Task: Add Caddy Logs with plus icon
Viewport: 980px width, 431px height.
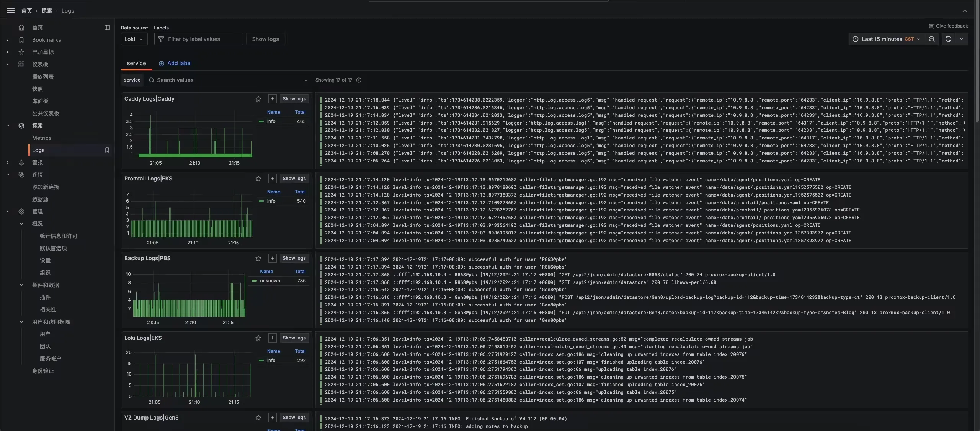Action: pyautogui.click(x=272, y=99)
